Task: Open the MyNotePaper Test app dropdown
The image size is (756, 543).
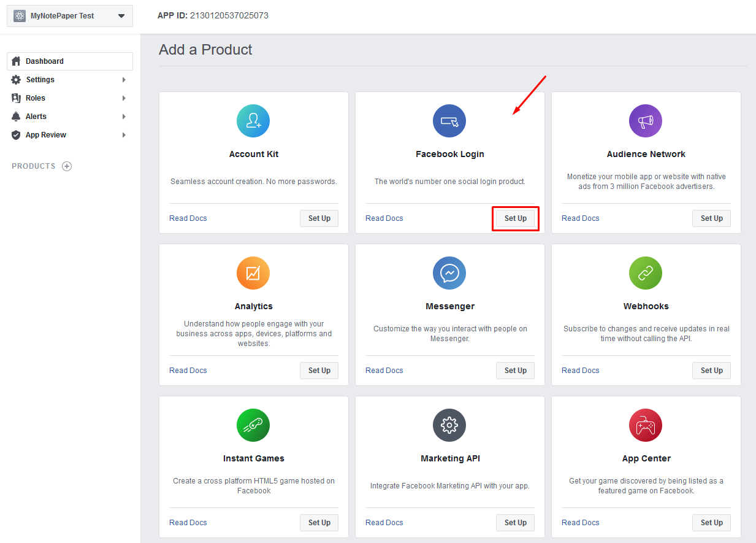Action: click(x=70, y=16)
